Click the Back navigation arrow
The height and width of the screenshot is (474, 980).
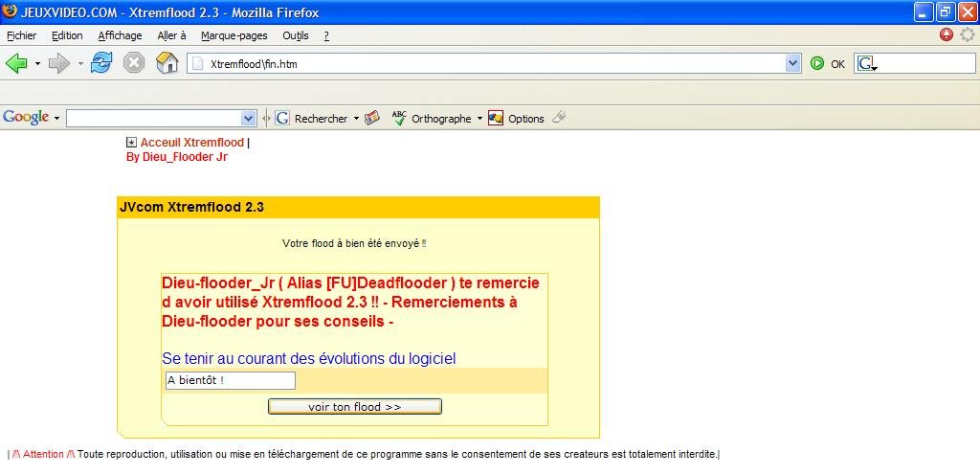16,63
